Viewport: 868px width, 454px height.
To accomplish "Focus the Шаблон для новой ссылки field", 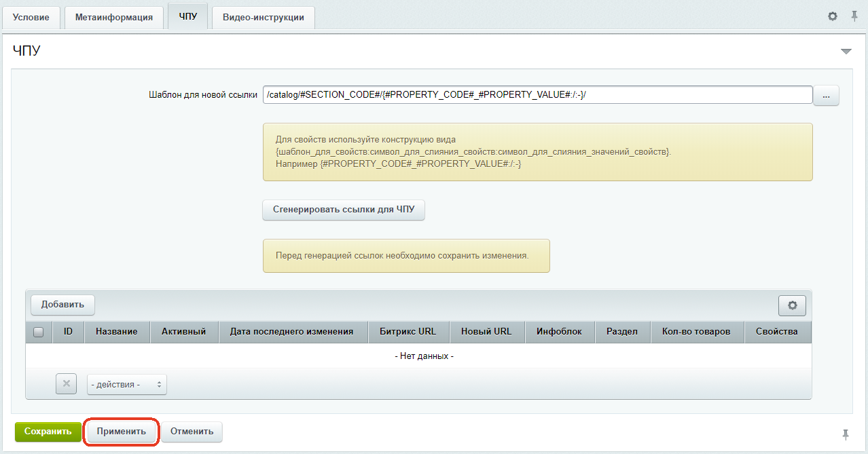I will pyautogui.click(x=538, y=94).
